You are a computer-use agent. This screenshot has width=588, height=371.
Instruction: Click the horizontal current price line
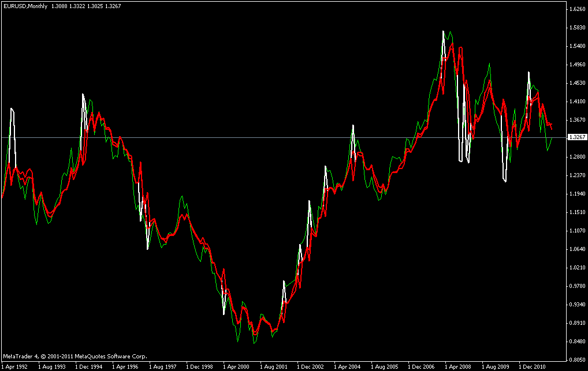coord(284,137)
